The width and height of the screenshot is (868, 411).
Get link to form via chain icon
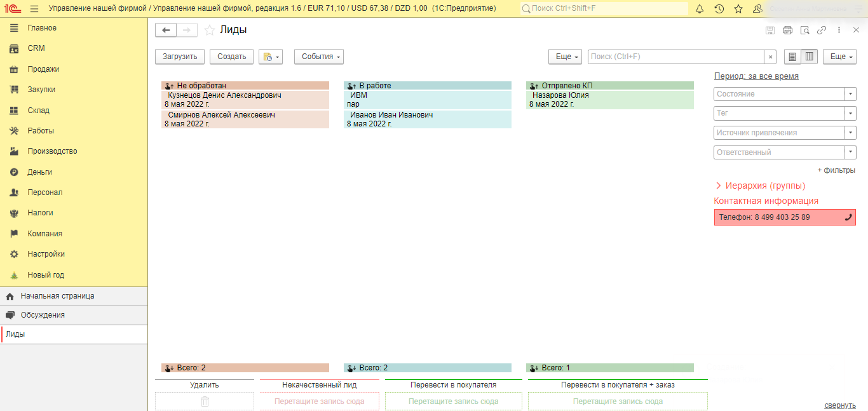pos(822,30)
